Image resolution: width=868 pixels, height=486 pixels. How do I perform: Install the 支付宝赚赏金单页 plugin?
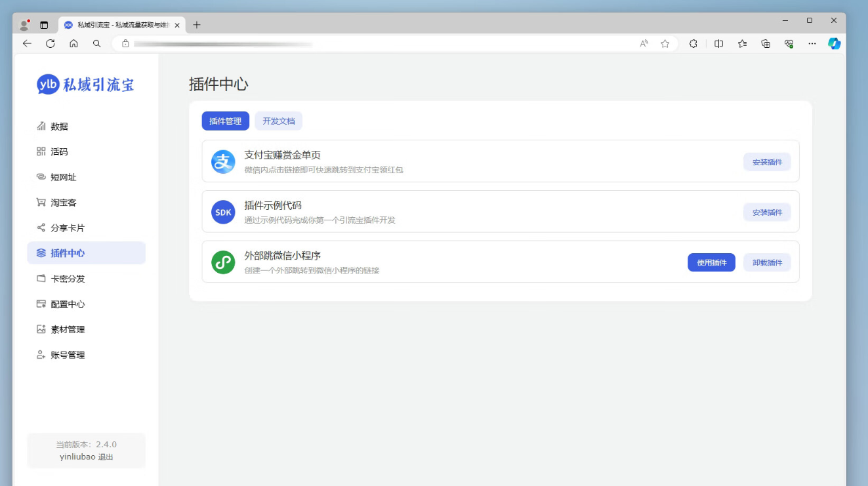tap(766, 162)
